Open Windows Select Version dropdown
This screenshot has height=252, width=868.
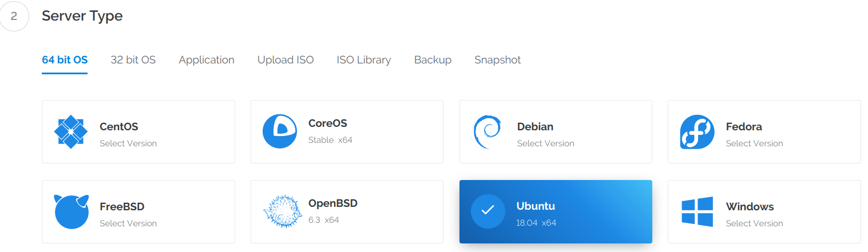pyautogui.click(x=755, y=223)
